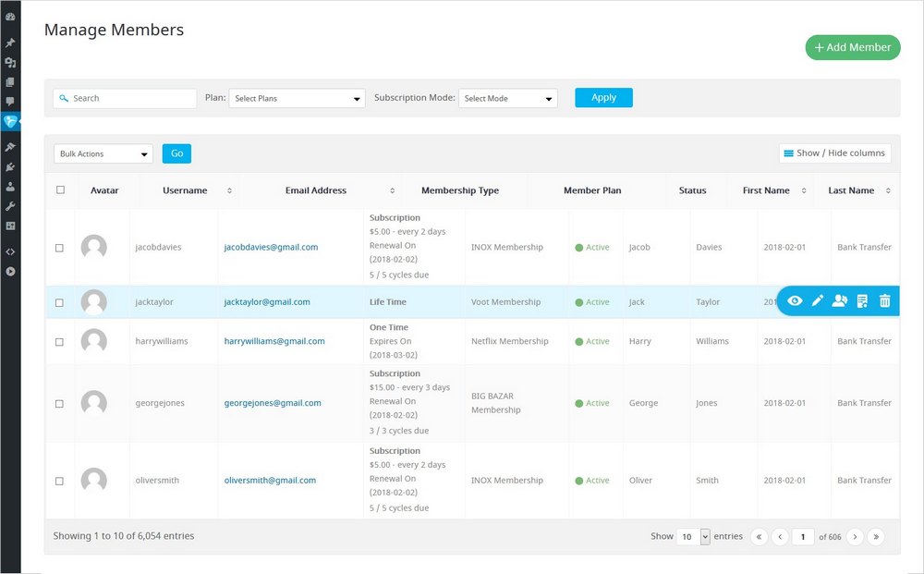
Task: Open the WordPress dashboard gauge icon
Action: (10, 17)
